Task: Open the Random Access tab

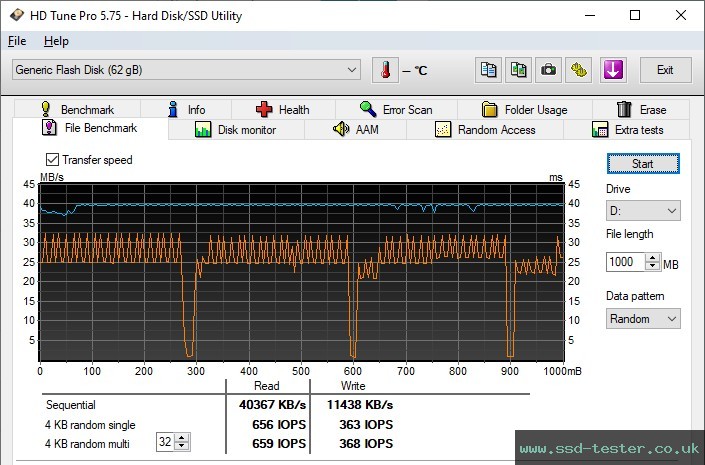Action: [485, 130]
